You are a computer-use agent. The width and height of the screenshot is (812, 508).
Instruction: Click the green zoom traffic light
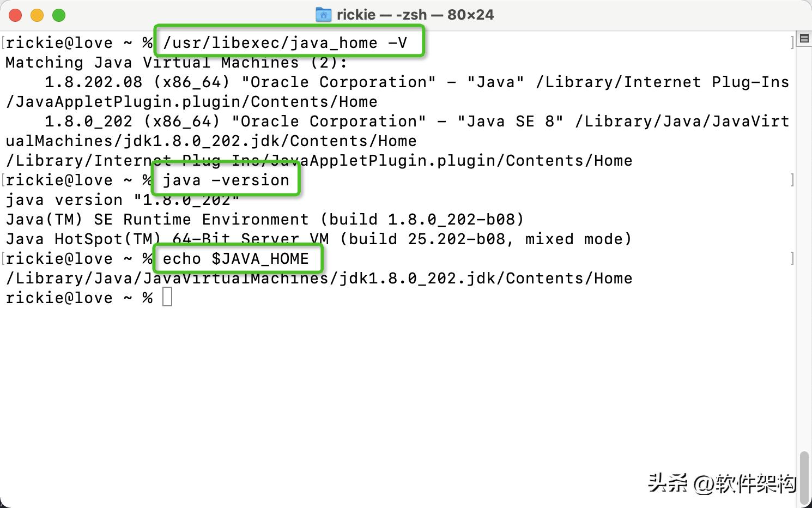point(59,15)
